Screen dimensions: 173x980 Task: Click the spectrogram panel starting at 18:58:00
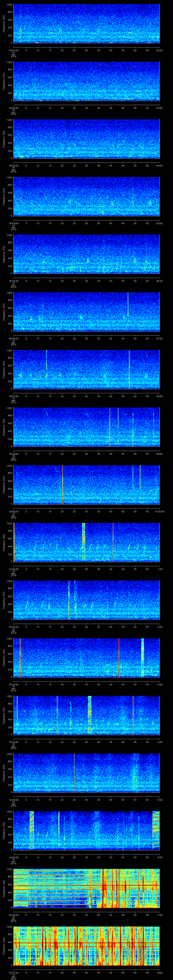(x=87, y=427)
